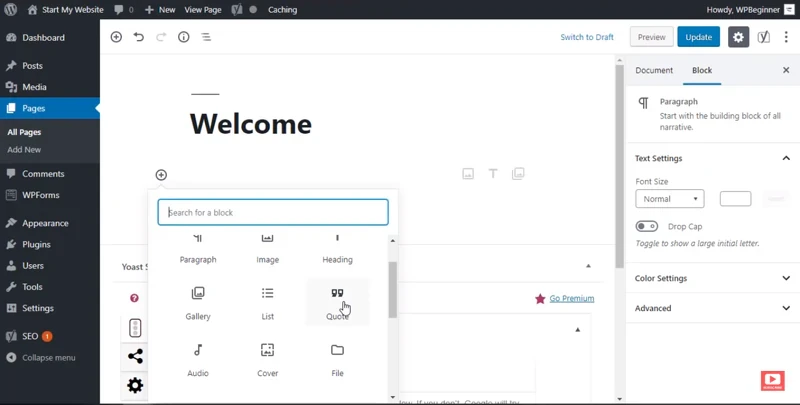800x405 pixels.
Task: Switch to the Document tab
Action: [654, 70]
